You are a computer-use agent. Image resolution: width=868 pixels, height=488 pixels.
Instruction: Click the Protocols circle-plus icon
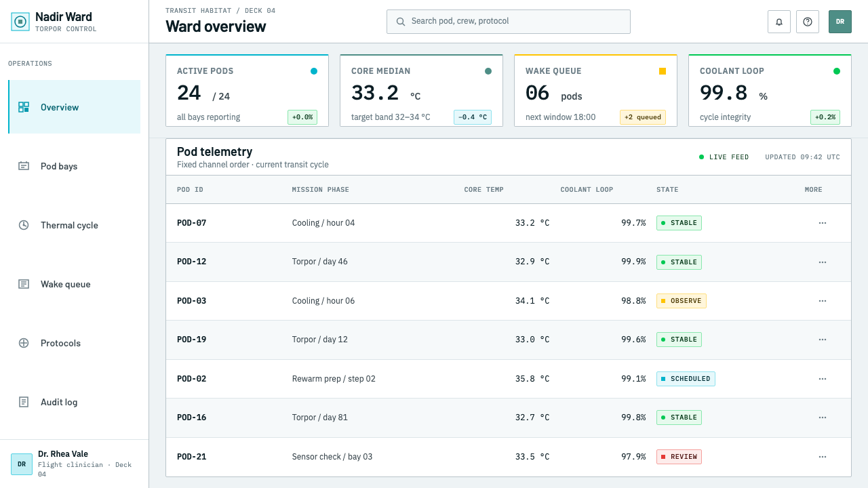click(x=24, y=343)
